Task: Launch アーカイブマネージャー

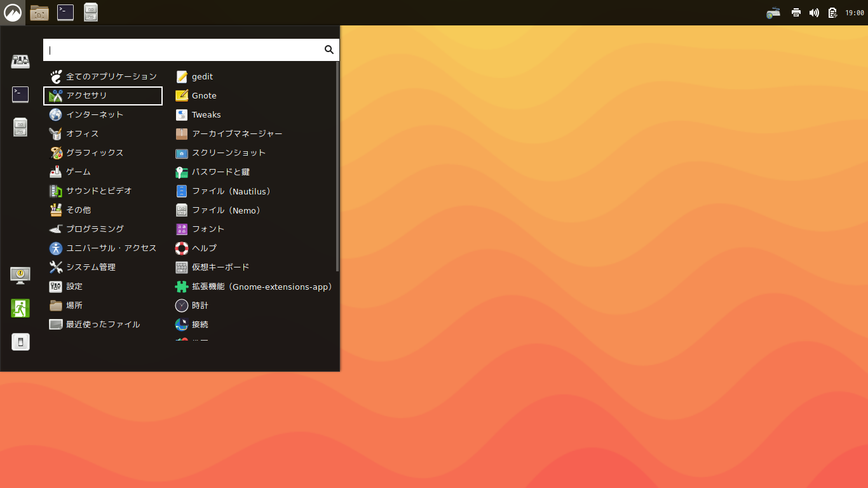Action: 253,134
